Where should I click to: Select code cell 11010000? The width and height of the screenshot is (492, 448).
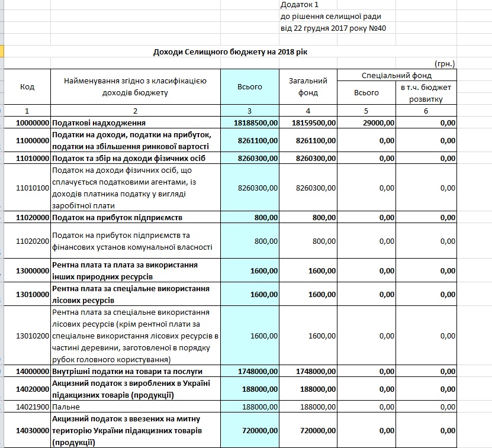tap(27, 158)
